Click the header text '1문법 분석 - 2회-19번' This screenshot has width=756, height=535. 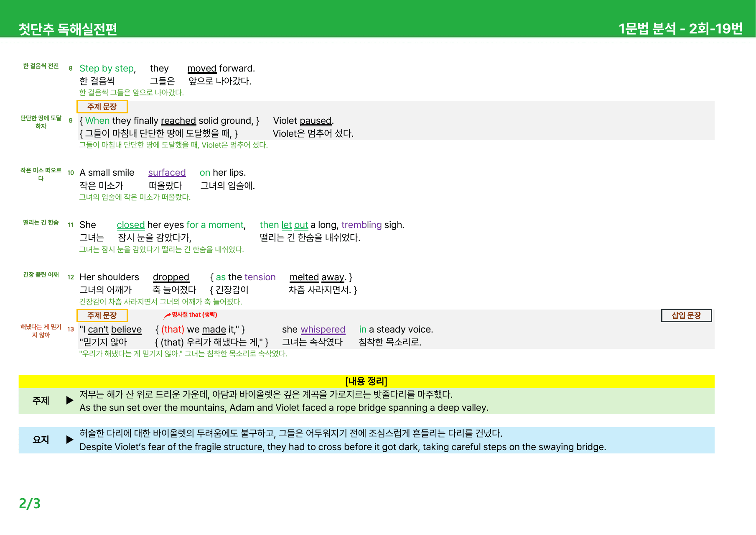pyautogui.click(x=680, y=28)
